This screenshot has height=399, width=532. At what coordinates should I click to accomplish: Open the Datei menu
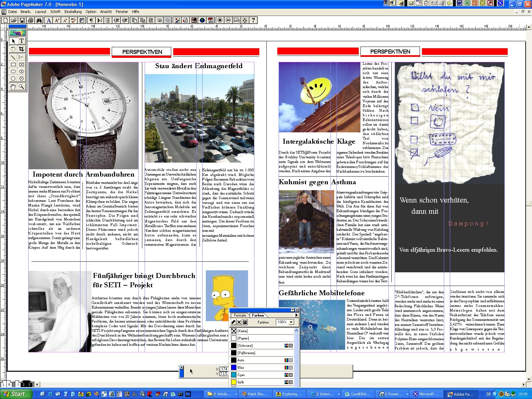[13, 12]
